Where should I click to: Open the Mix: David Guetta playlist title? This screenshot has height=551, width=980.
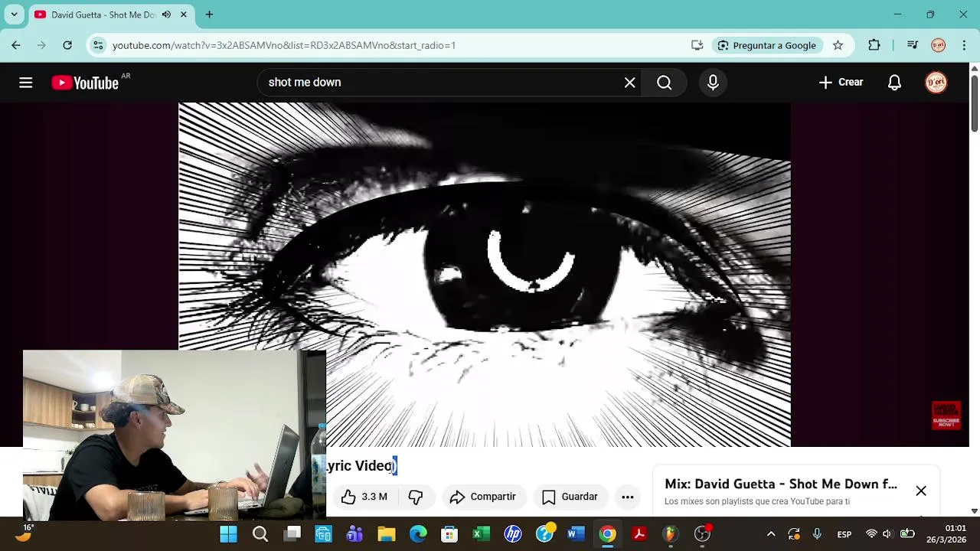(x=781, y=484)
